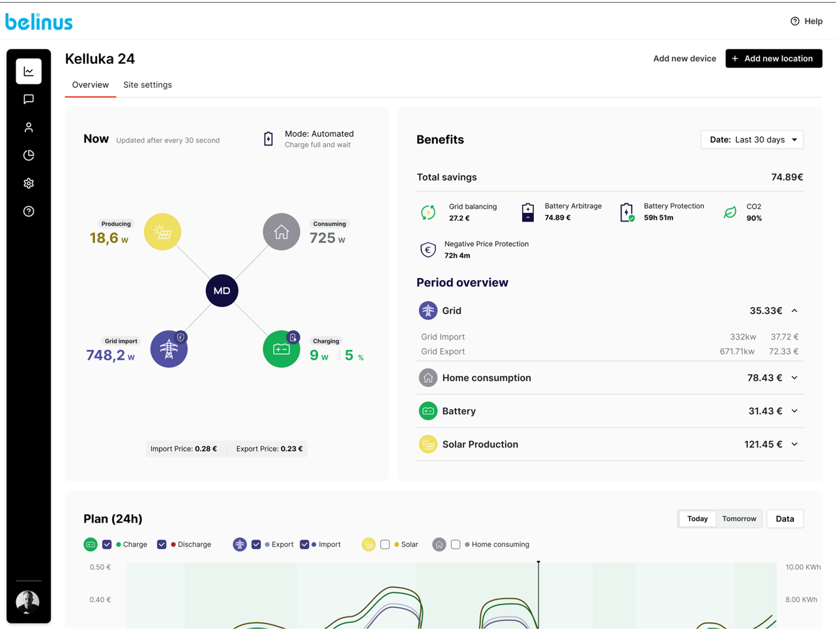Click the Import Price: 0.28 € label
Screen dimensions: 840x630
(184, 449)
